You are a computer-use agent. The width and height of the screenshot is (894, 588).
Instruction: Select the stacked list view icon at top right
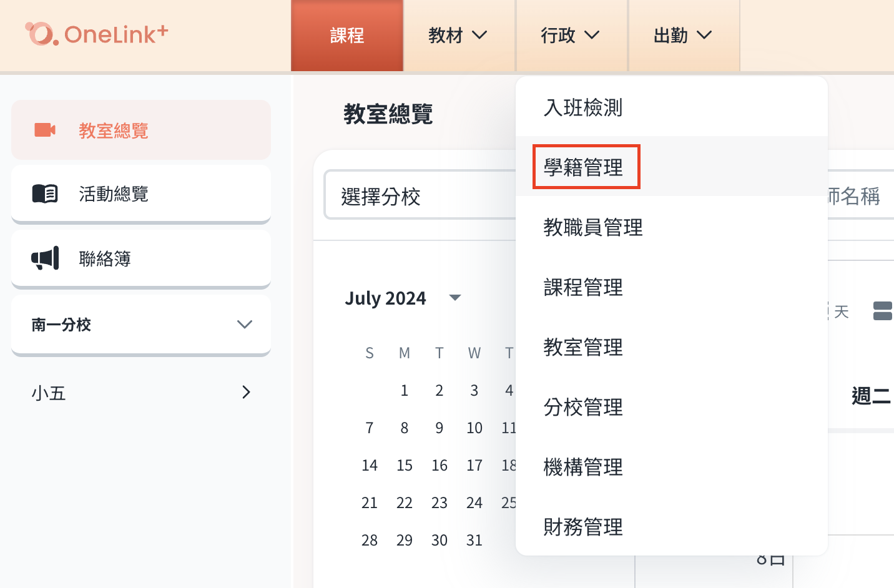(x=882, y=311)
